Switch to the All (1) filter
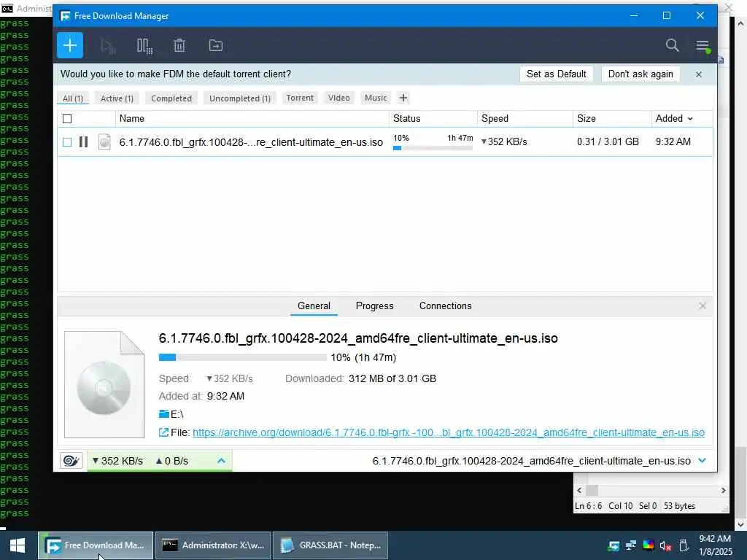Viewport: 747px width, 560px height. point(73,98)
